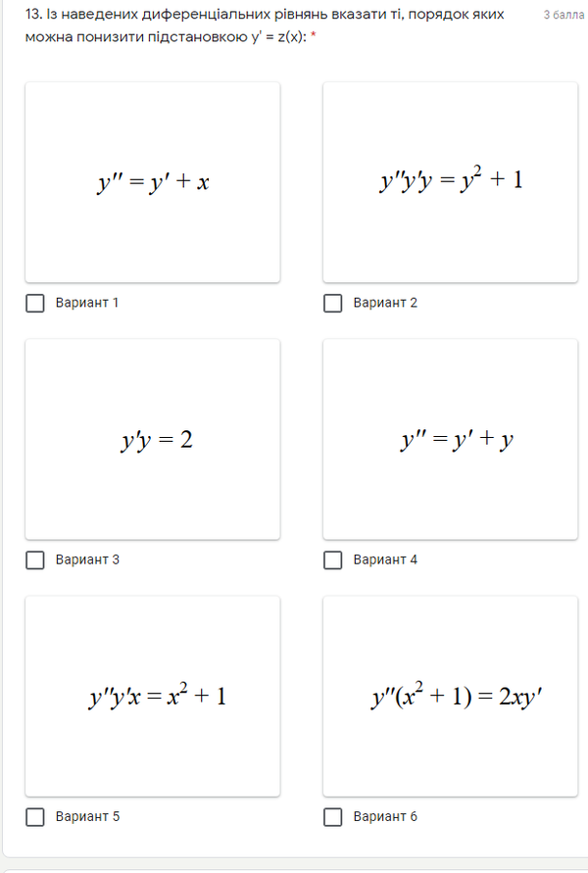Screen dimensions: 588x873
Task: Click the image y''y'x = x² + 1
Action: coord(153,696)
